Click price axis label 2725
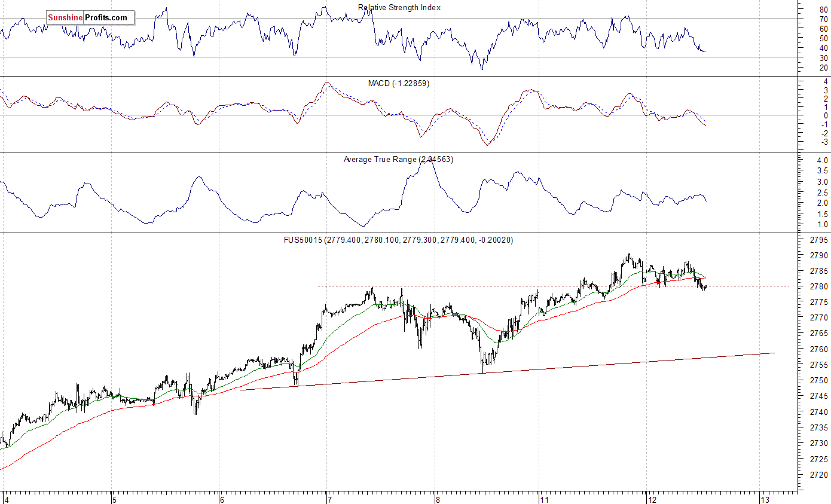 click(820, 459)
